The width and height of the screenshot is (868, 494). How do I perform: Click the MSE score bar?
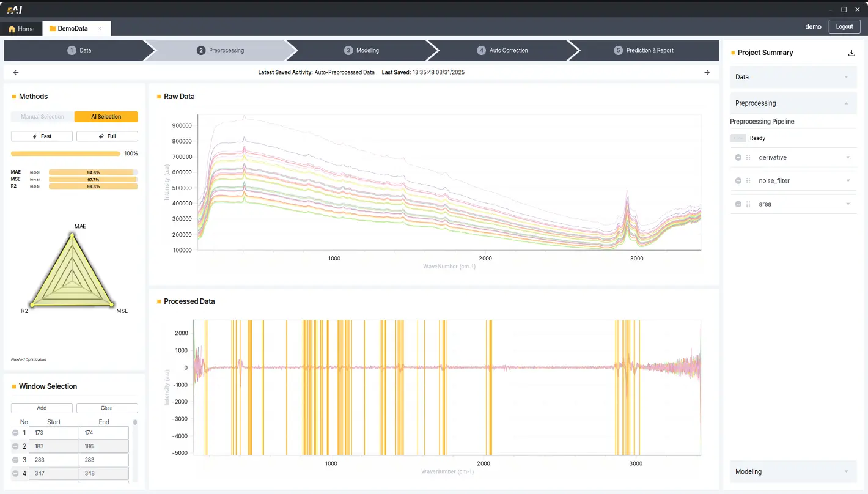tap(93, 179)
